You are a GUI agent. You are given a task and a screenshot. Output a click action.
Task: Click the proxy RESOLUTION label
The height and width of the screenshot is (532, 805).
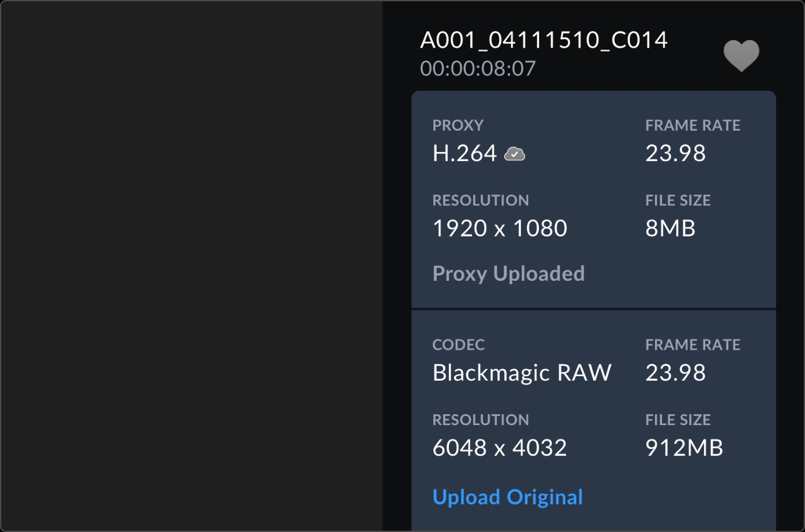[x=480, y=200]
